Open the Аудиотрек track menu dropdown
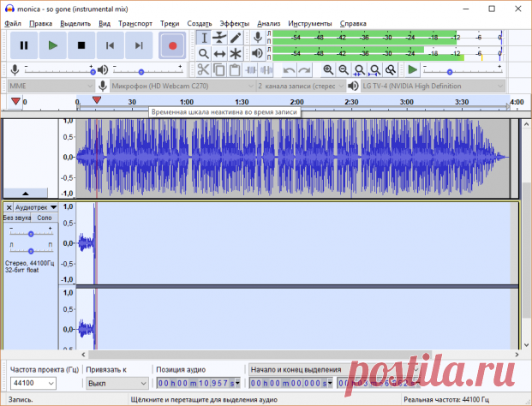Viewport: 532px width, 406px height. pyautogui.click(x=36, y=207)
